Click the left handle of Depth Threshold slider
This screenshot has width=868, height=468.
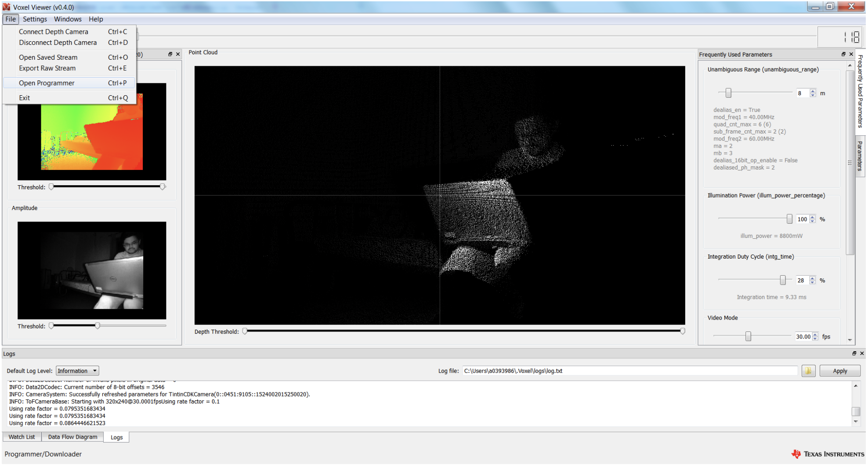pyautogui.click(x=245, y=331)
